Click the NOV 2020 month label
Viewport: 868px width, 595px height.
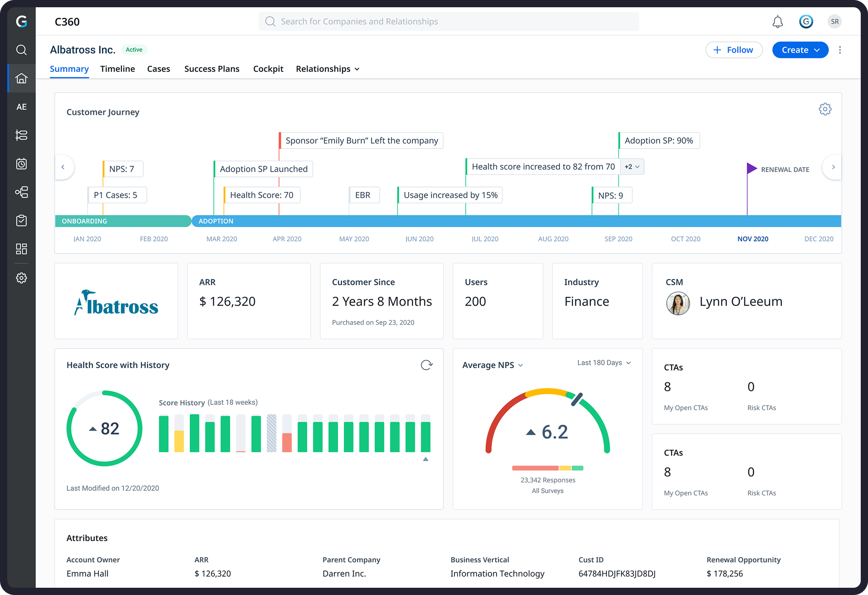[753, 239]
